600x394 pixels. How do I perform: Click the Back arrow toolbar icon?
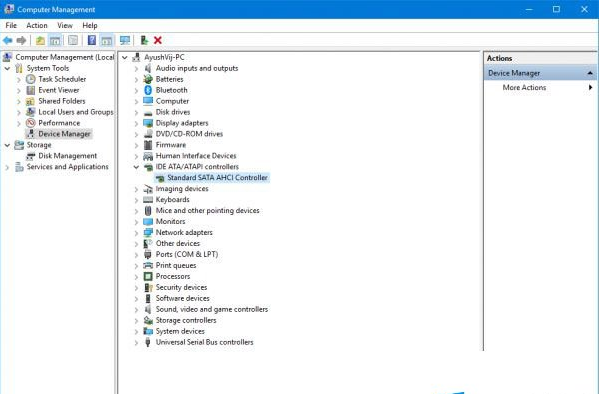pos(7,40)
